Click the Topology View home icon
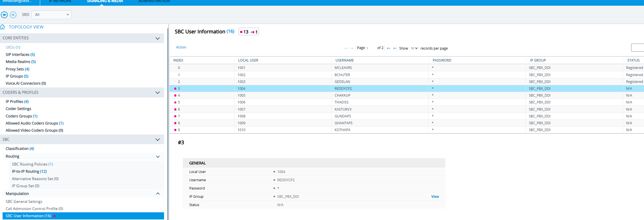644x220 pixels. (3, 27)
